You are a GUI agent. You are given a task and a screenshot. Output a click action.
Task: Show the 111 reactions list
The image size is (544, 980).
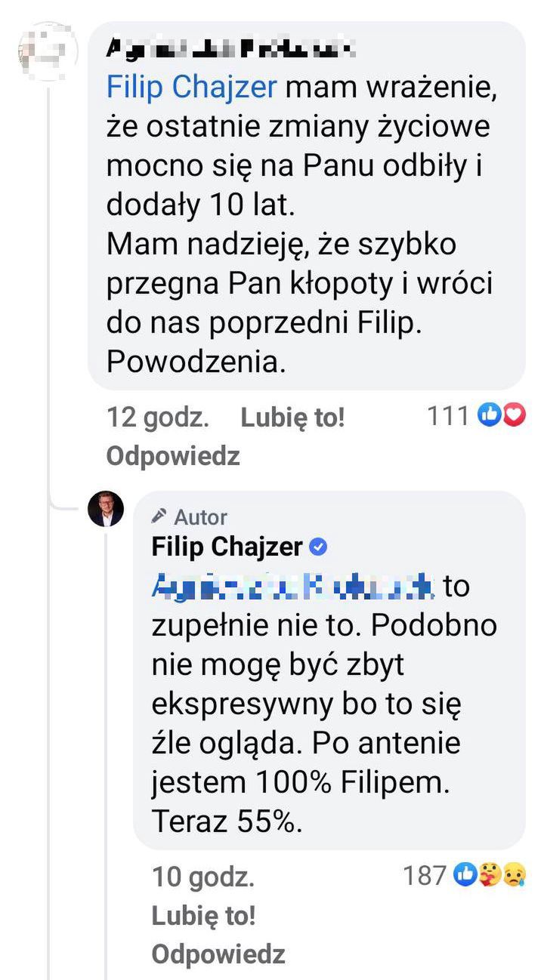click(449, 415)
